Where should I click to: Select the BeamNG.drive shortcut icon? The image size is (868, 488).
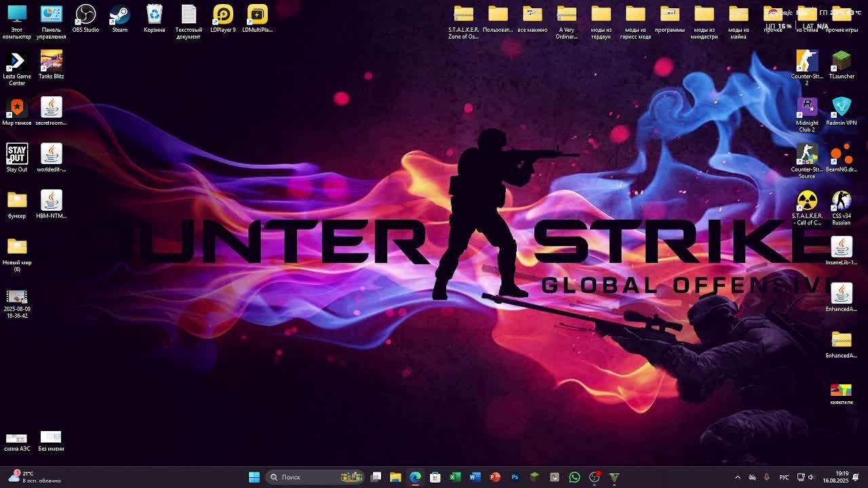[x=842, y=158]
